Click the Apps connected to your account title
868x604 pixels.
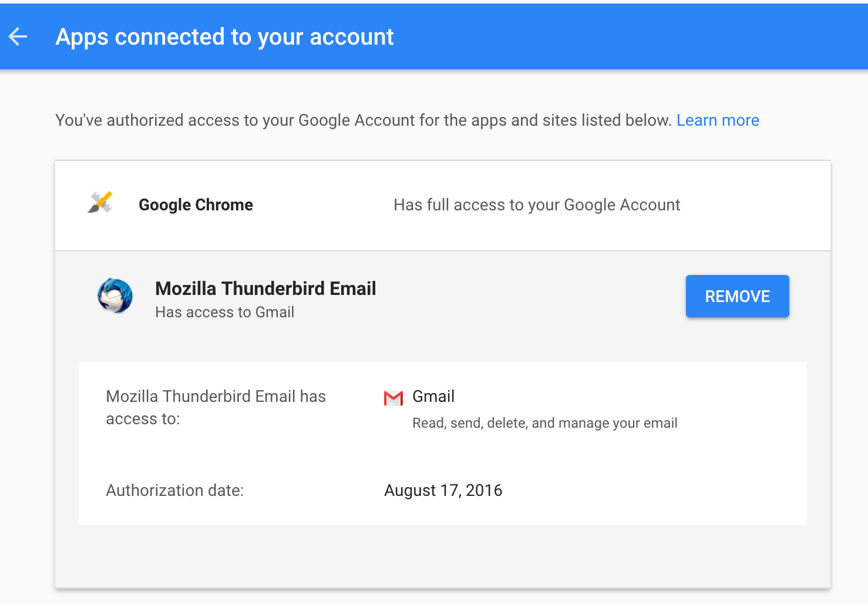224,36
